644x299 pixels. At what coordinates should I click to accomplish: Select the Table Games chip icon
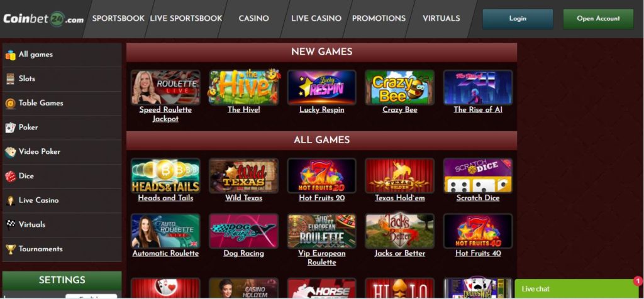click(11, 104)
